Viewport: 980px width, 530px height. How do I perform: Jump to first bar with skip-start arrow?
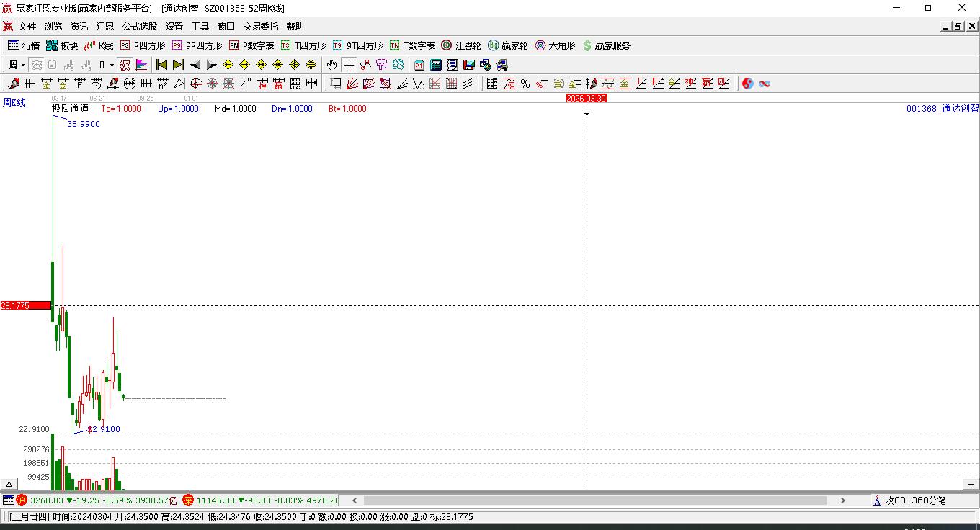click(x=161, y=65)
